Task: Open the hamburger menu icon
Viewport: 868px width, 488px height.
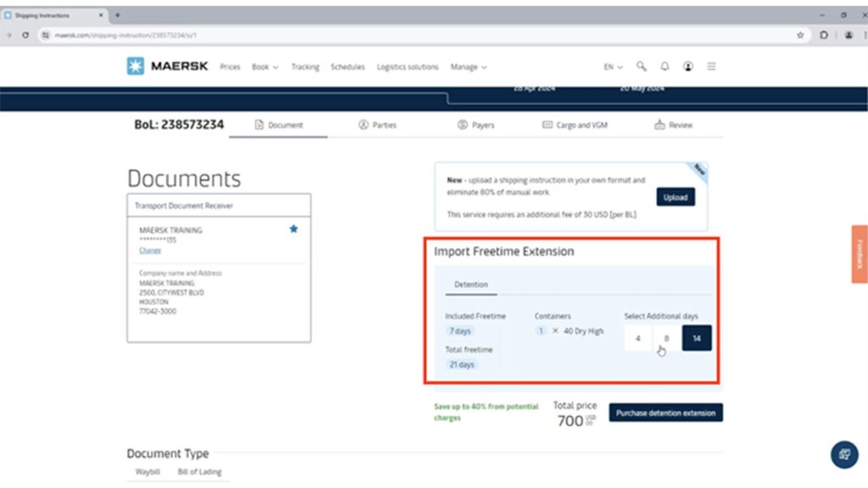Action: (x=711, y=66)
